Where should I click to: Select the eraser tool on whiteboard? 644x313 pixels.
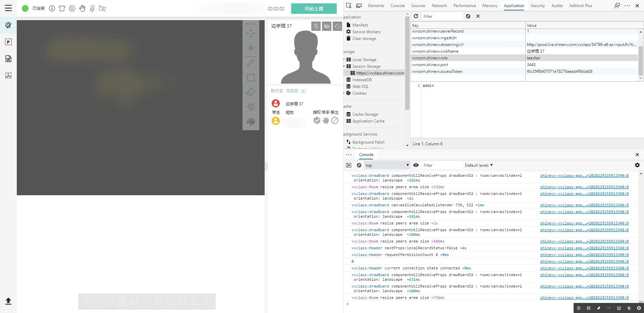[251, 92]
